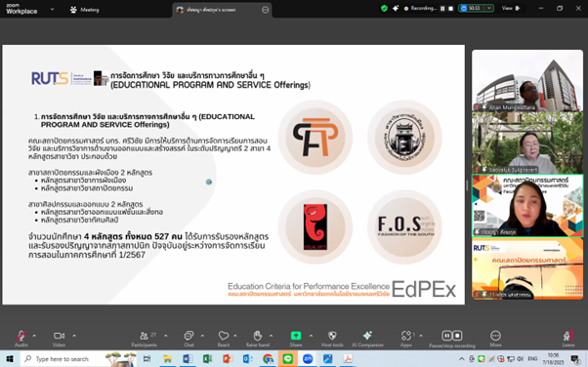Toggle the camera with the Video button
Viewport: 588px width, 367px height.
coord(59,338)
